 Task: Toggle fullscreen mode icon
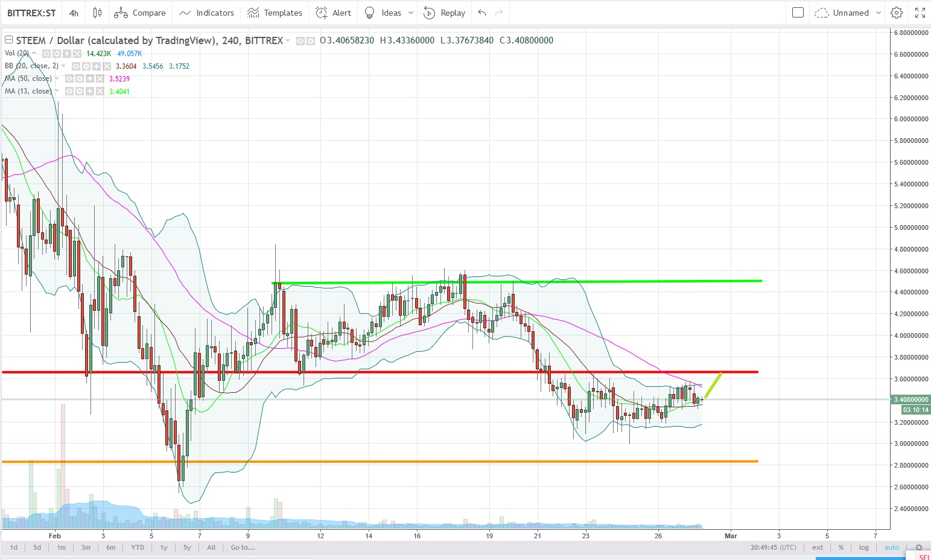click(x=920, y=13)
